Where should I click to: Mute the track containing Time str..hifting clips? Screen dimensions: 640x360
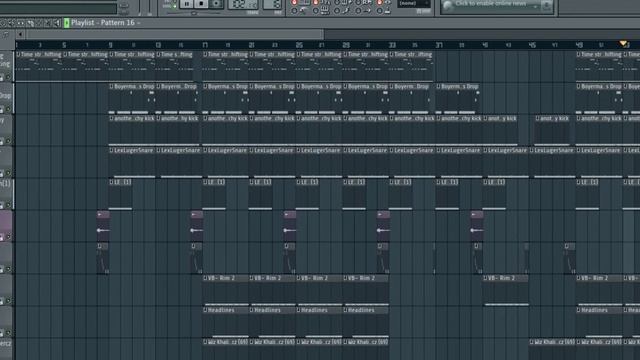[8, 77]
